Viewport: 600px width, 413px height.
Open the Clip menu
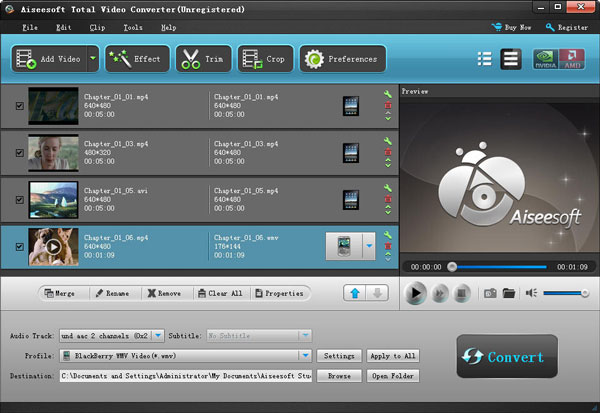[x=97, y=27]
